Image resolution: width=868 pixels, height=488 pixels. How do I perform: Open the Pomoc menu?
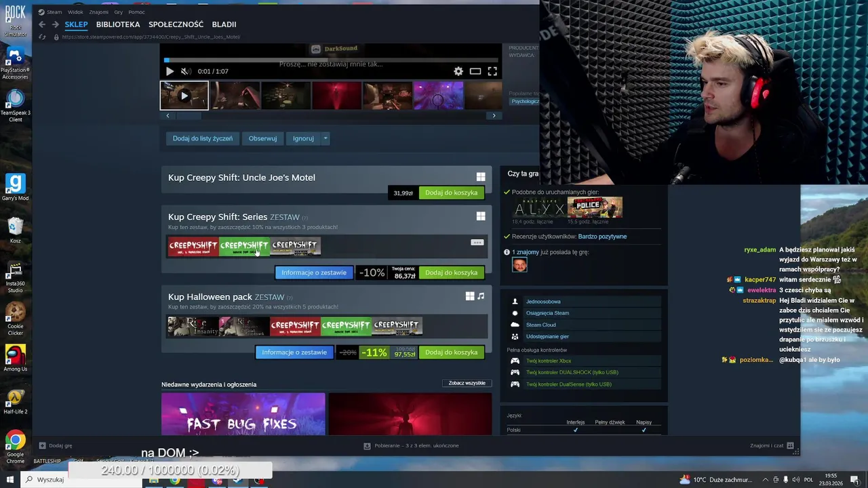point(136,12)
